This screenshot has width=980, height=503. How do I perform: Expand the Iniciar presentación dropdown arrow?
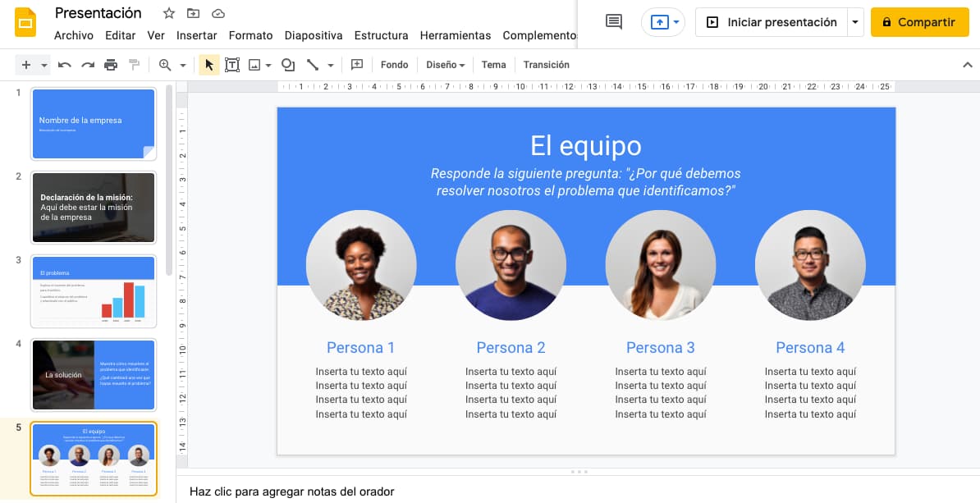pos(854,22)
